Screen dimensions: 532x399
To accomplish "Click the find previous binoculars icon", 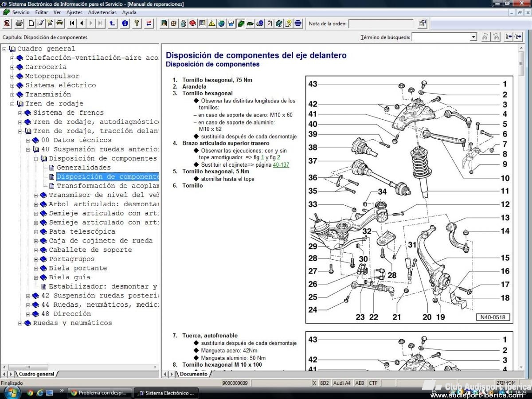I will [496, 37].
